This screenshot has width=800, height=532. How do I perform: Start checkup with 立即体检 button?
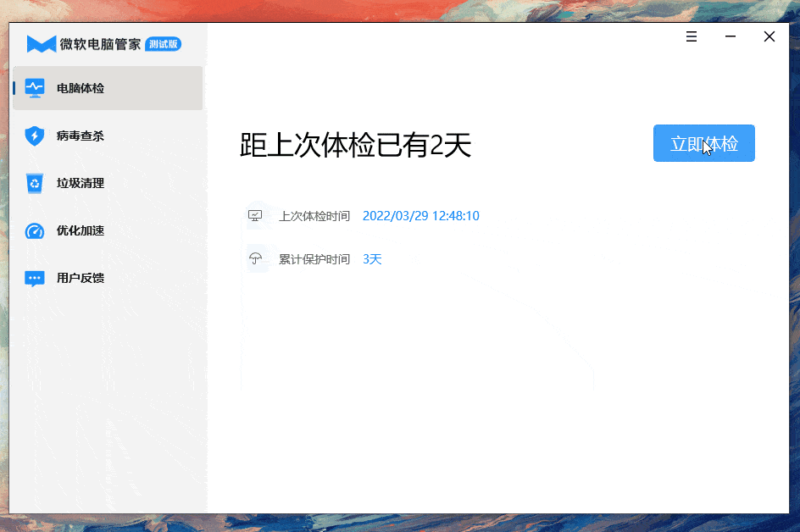coord(704,143)
